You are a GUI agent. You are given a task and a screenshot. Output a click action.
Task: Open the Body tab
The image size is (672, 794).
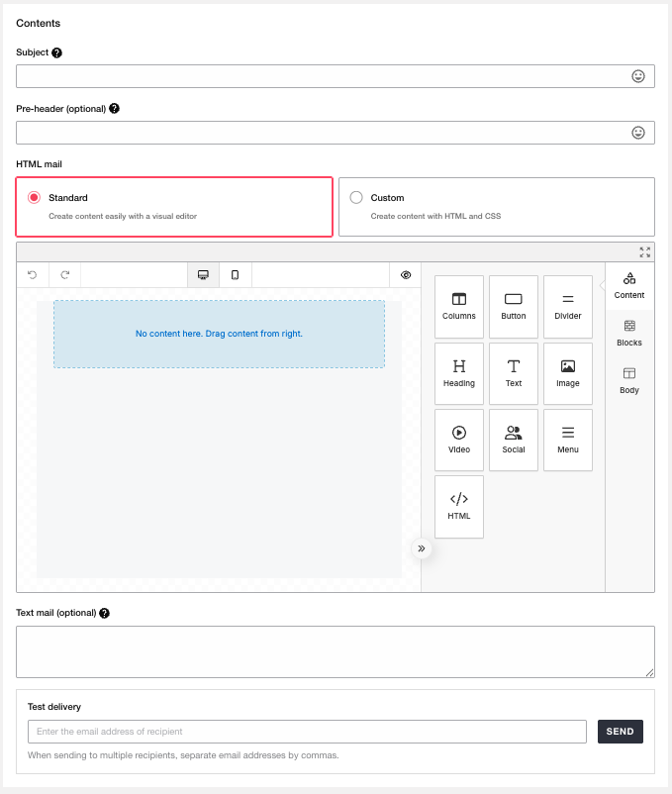(x=629, y=381)
